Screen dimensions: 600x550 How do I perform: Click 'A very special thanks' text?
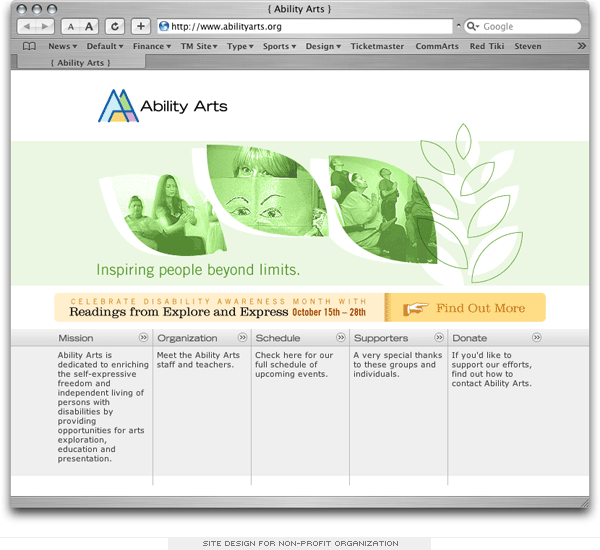398,364
